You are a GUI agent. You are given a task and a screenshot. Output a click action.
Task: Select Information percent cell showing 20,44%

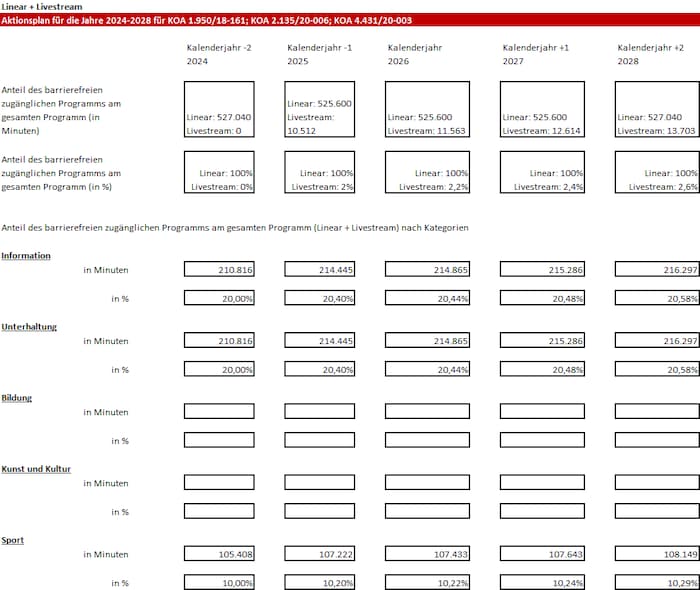tap(427, 298)
